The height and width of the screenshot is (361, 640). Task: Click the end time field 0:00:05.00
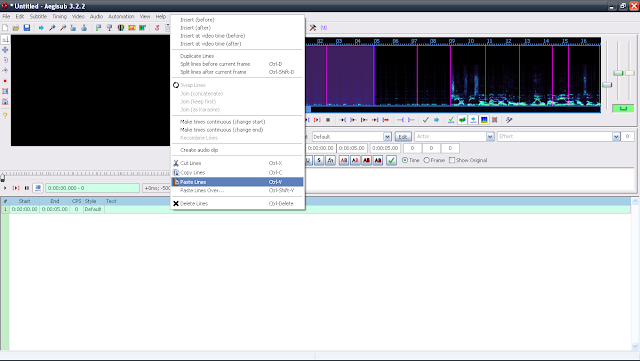352,148
